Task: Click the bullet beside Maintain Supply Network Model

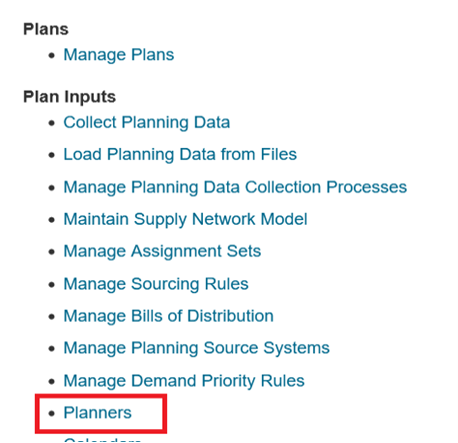Action: pos(51,220)
